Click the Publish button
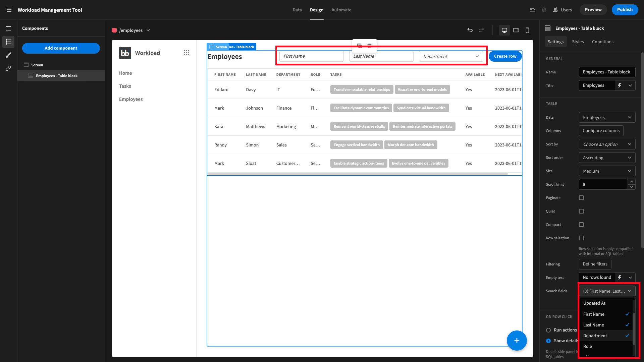 pyautogui.click(x=625, y=10)
